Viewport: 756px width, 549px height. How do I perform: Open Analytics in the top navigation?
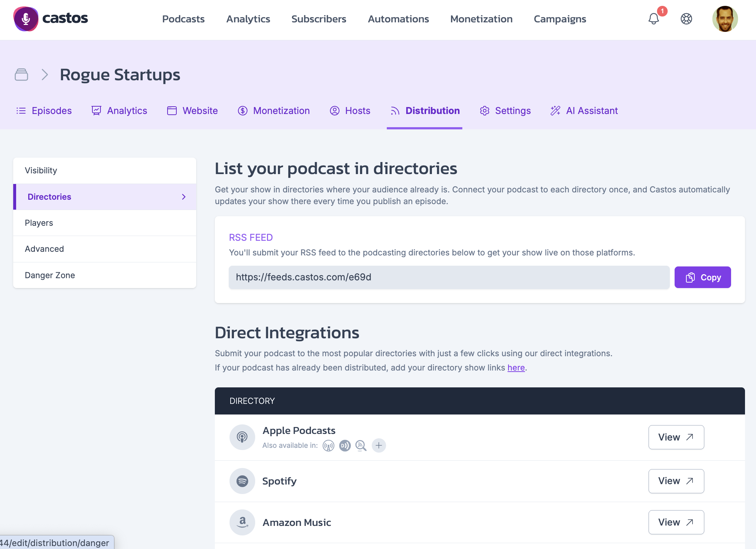click(x=248, y=19)
